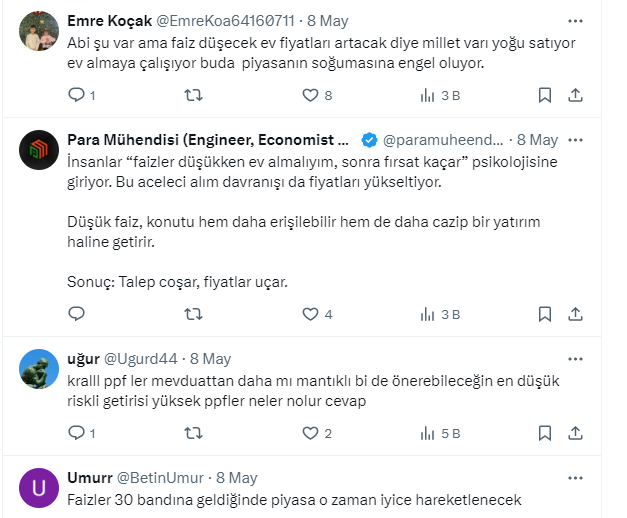Screen dimensions: 627x518
Task: Retweet Emre Koçak's tweet
Action: [x=195, y=95]
